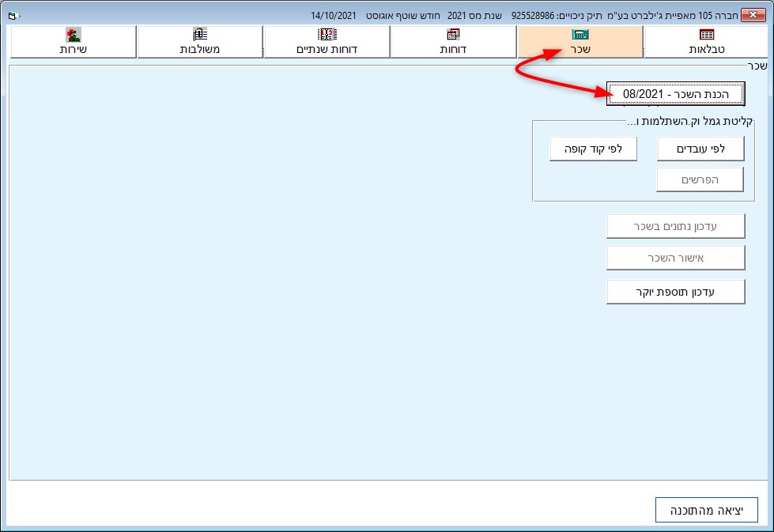Viewport: 774px width, 532px height.
Task: Click the אישור השכר button
Action: 676,258
